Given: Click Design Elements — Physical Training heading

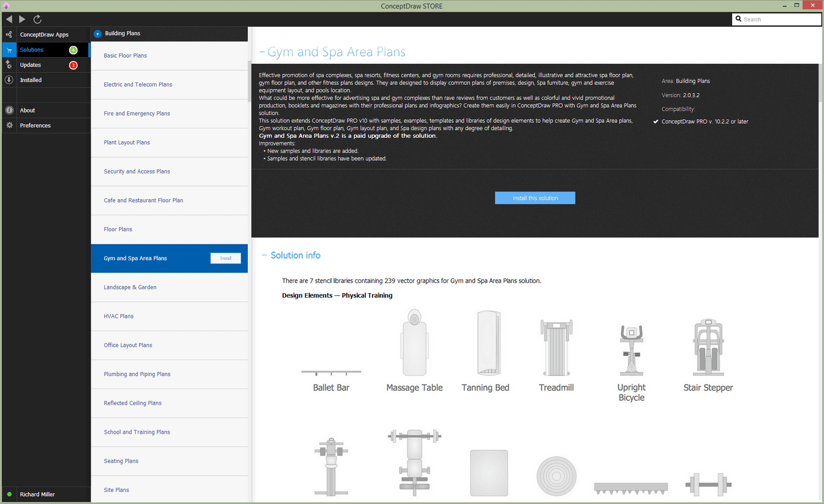Looking at the screenshot, I should point(337,295).
